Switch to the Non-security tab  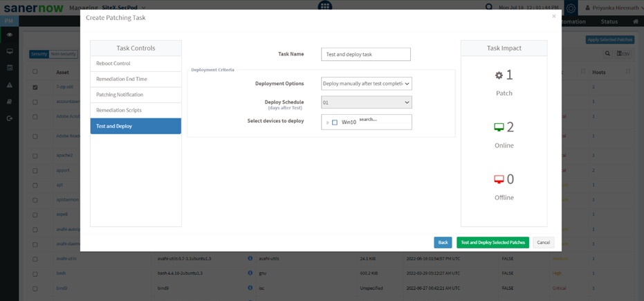pyautogui.click(x=63, y=54)
